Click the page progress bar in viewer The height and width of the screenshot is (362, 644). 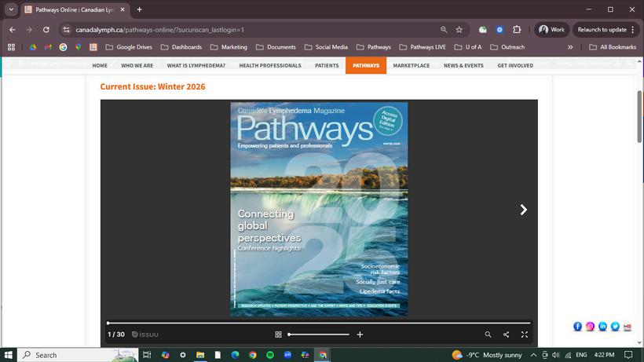tap(319, 323)
